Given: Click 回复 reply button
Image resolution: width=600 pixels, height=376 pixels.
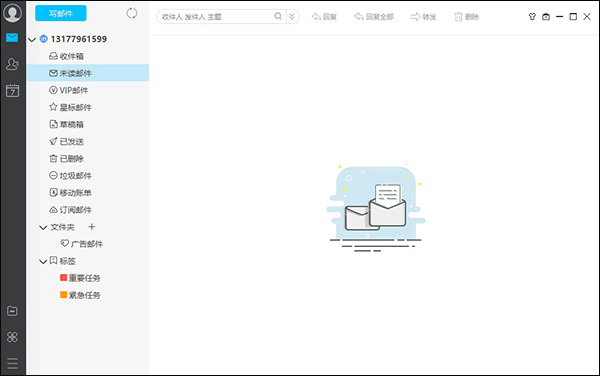Looking at the screenshot, I should pyautogui.click(x=324, y=16).
